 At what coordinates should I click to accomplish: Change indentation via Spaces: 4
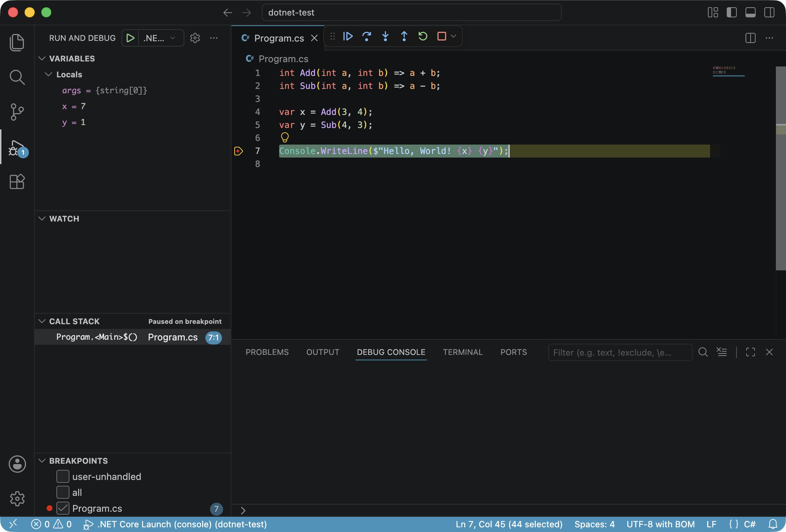click(594, 524)
